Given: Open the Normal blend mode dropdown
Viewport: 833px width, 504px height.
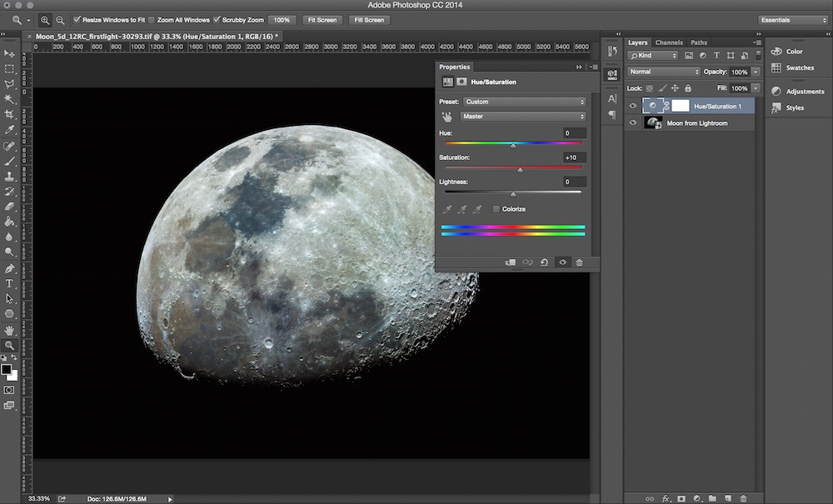Looking at the screenshot, I should pos(664,72).
